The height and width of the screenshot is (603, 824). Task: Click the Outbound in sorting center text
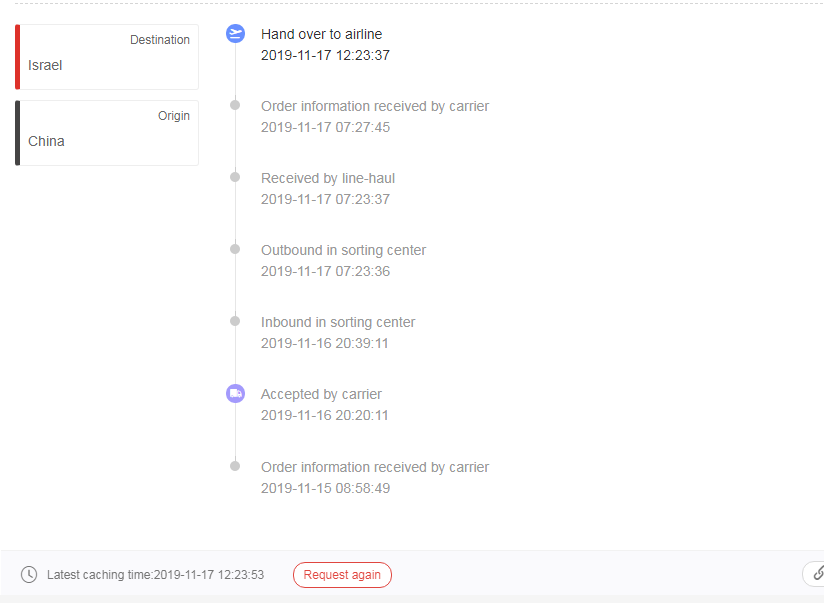[x=343, y=250]
